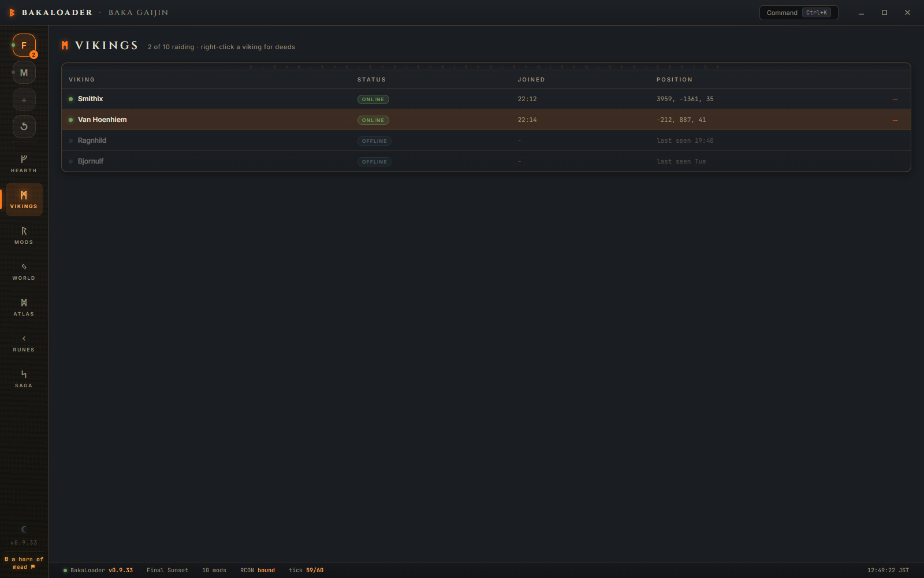Click the 'last seen Tue' text
This screenshot has height=578, width=924.
681,161
